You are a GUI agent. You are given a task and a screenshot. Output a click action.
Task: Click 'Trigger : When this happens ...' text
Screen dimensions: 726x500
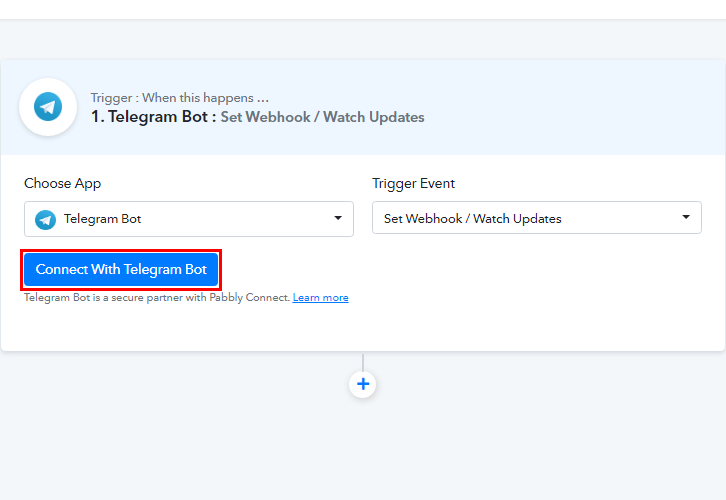[x=180, y=98]
